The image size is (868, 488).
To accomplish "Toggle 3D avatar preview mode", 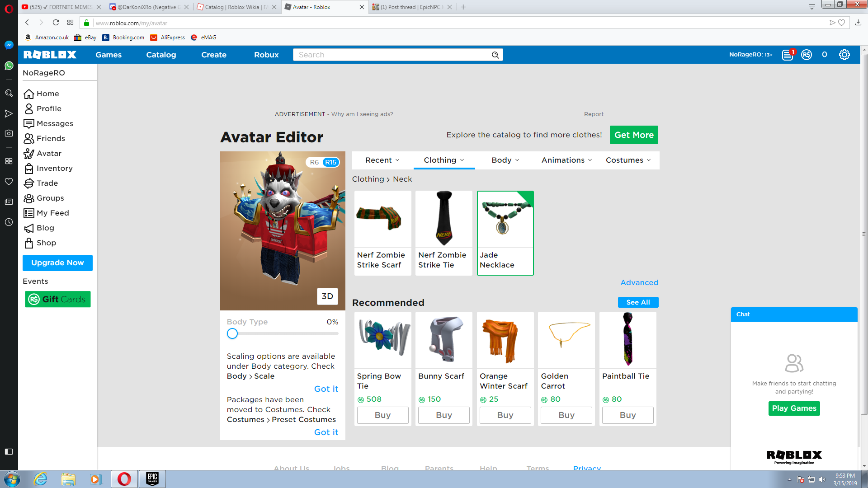I will click(x=327, y=296).
